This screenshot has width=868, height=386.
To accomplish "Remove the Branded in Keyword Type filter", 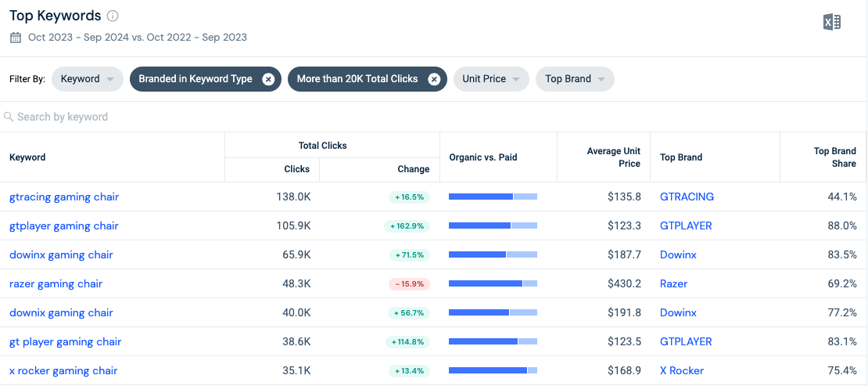I will 268,79.
